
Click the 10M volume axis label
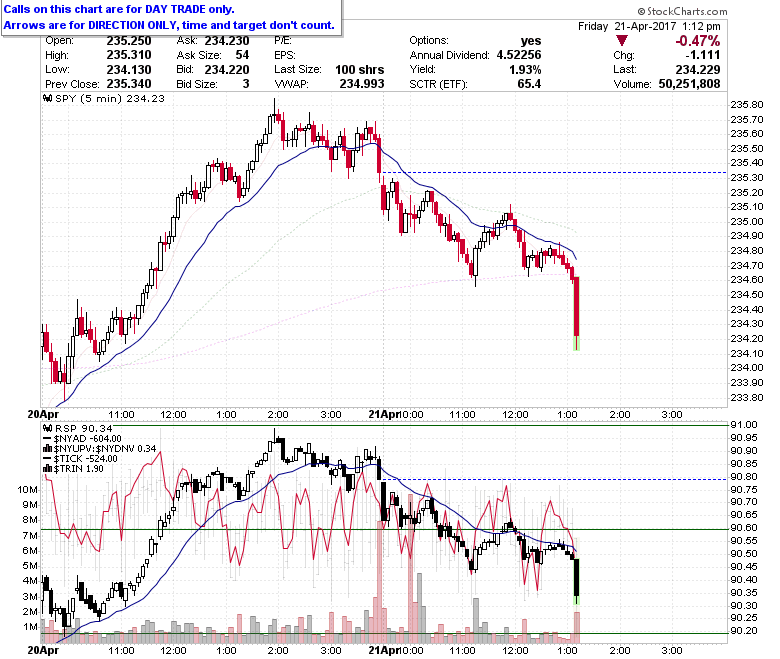(27, 489)
